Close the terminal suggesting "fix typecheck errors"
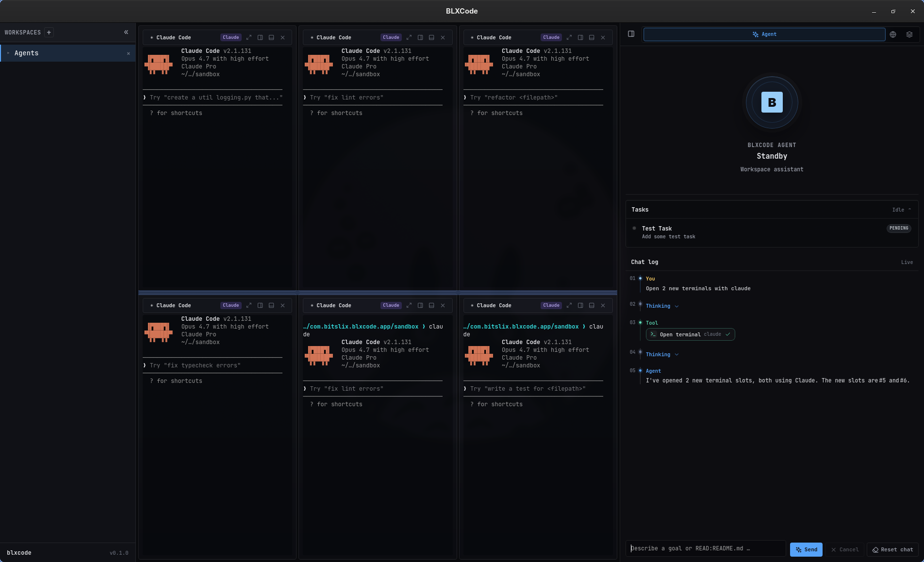The width and height of the screenshot is (924, 562). pos(282,305)
